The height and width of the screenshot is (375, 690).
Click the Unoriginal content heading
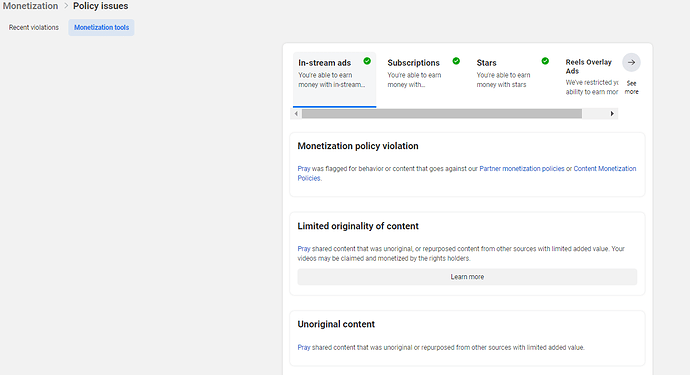(336, 324)
